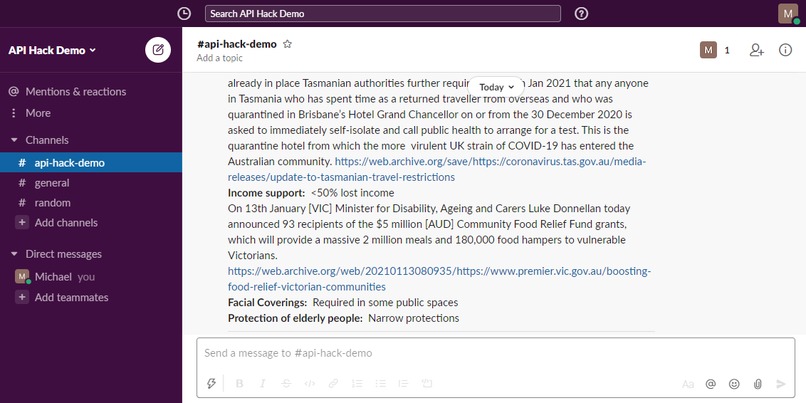
Task: Mention someone with the @ icon
Action: coord(711,384)
